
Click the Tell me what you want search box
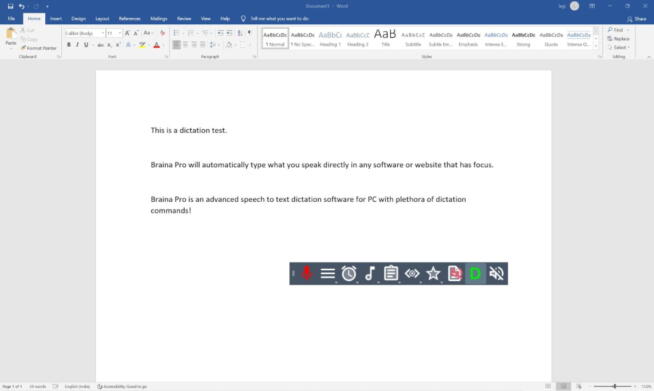point(279,19)
